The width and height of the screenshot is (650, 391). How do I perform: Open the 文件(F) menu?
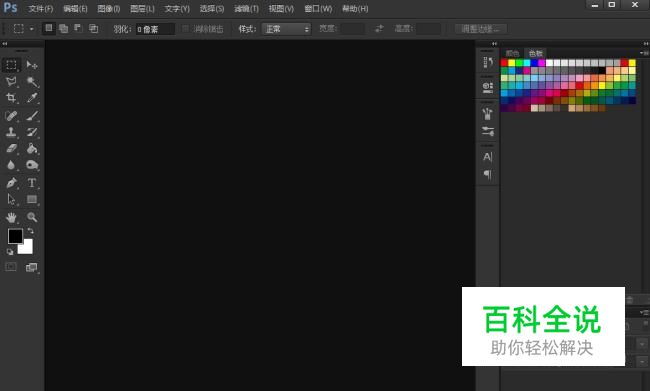click(41, 9)
